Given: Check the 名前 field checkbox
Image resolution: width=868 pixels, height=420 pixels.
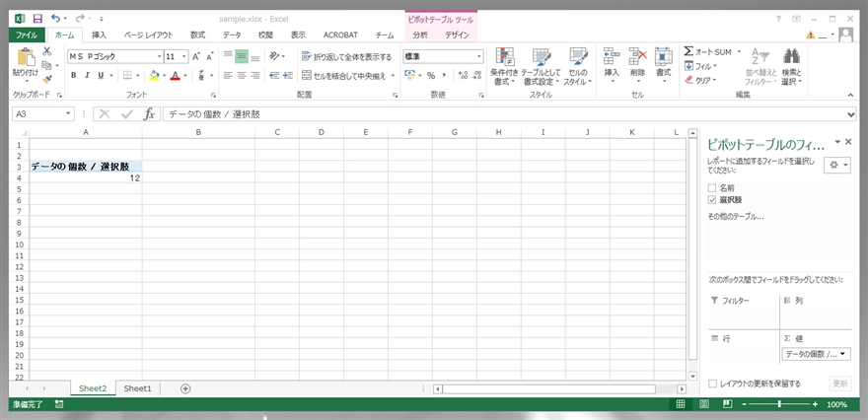Looking at the screenshot, I should [x=712, y=188].
